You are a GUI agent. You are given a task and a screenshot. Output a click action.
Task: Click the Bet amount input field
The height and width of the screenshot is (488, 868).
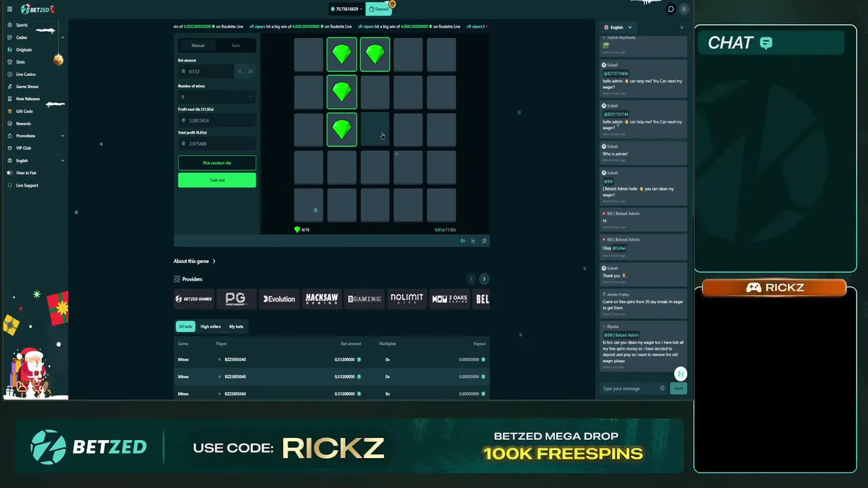pos(206,71)
